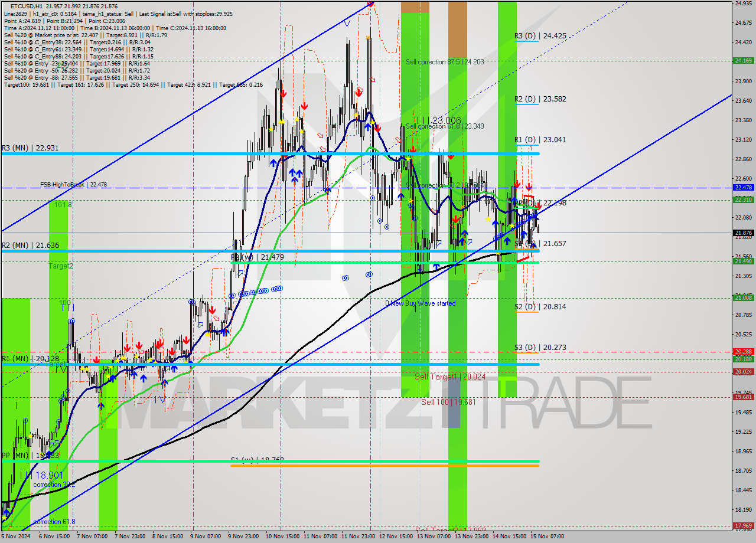Click the 19.681 red price tag
The height and width of the screenshot is (543, 756).
[743, 397]
